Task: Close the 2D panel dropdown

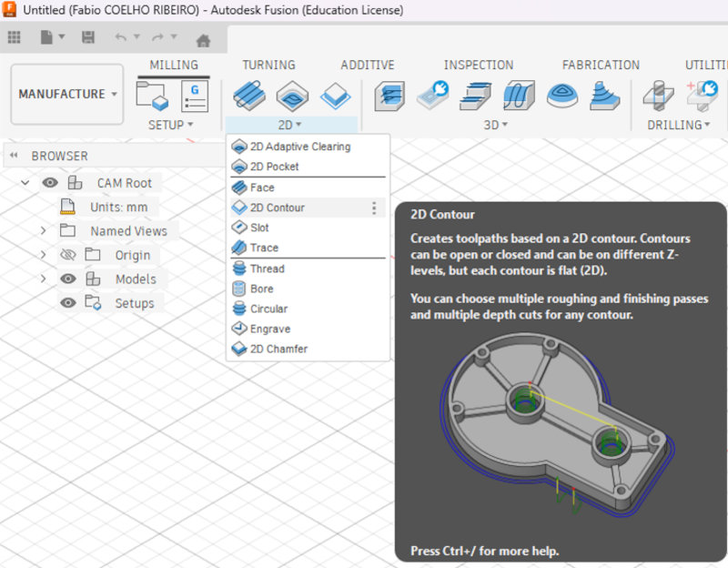Action: [290, 125]
